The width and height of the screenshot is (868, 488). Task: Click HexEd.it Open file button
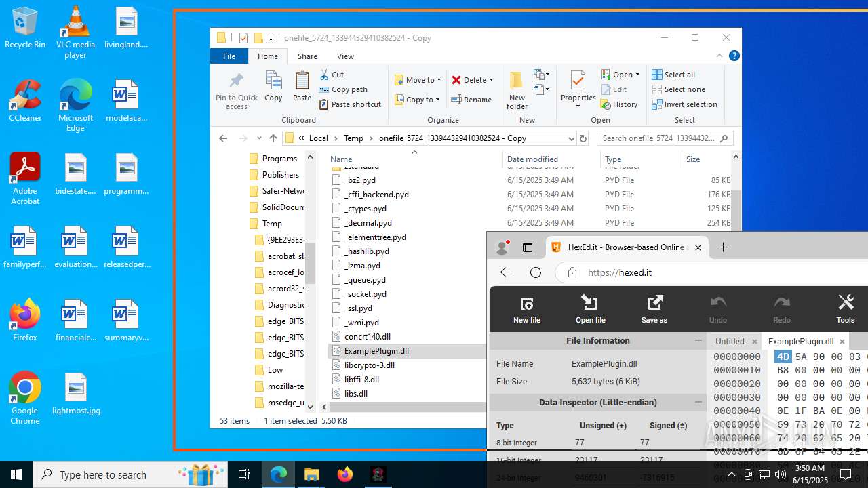pos(590,310)
